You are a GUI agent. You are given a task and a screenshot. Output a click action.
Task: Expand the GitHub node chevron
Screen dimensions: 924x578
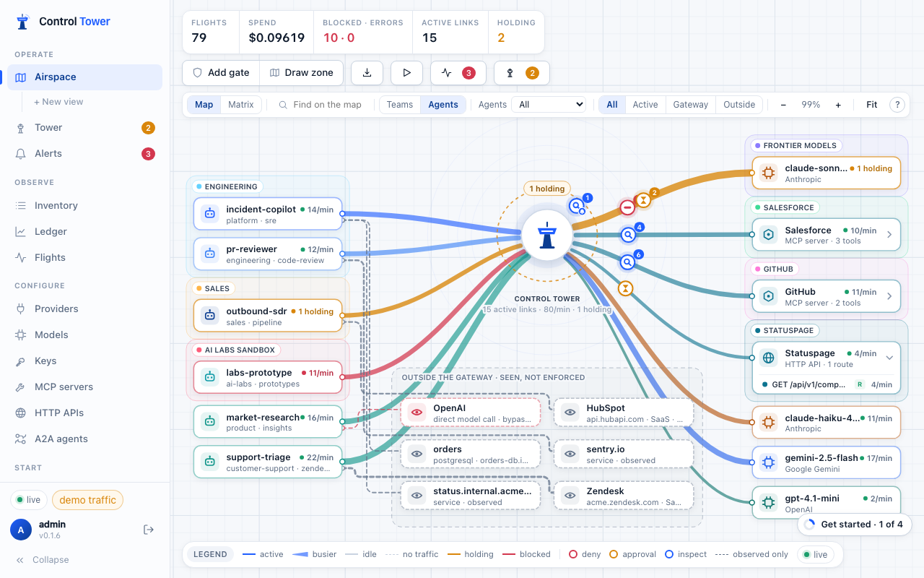[x=889, y=296]
